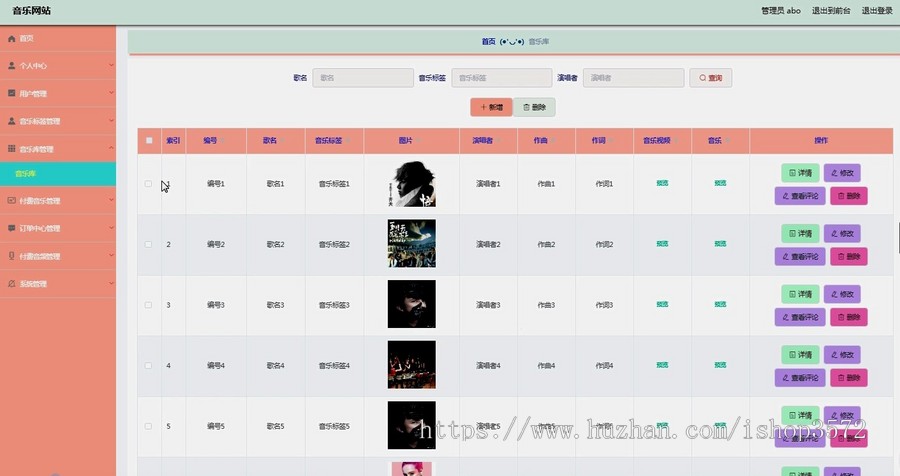Viewport: 900px width, 476px height.
Task: Open 详情 for row 编号2
Action: coord(800,234)
